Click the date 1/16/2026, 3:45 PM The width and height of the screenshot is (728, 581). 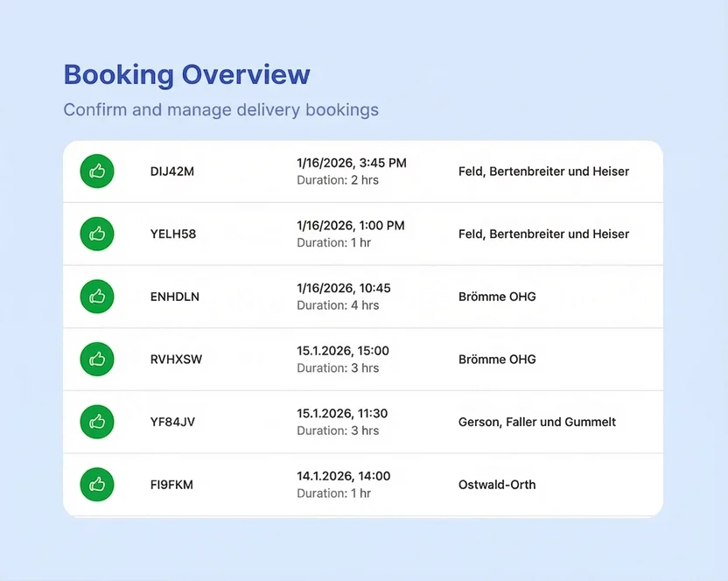(351, 163)
